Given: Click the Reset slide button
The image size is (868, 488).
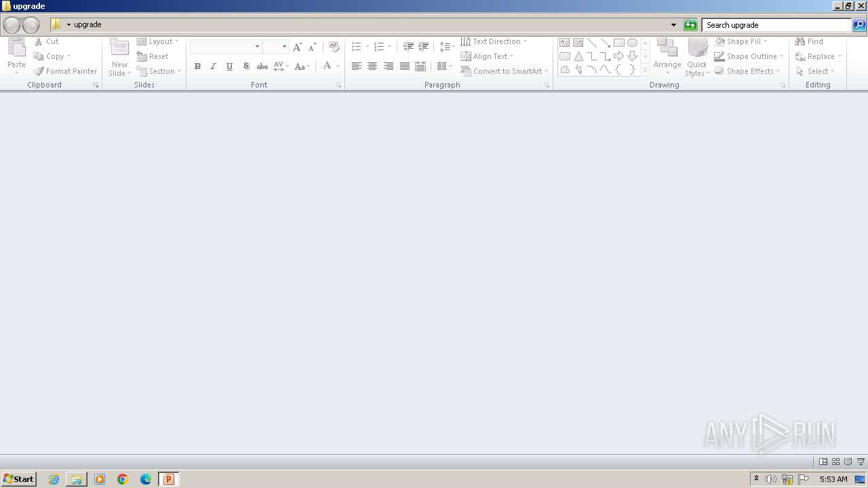Looking at the screenshot, I should tap(153, 56).
